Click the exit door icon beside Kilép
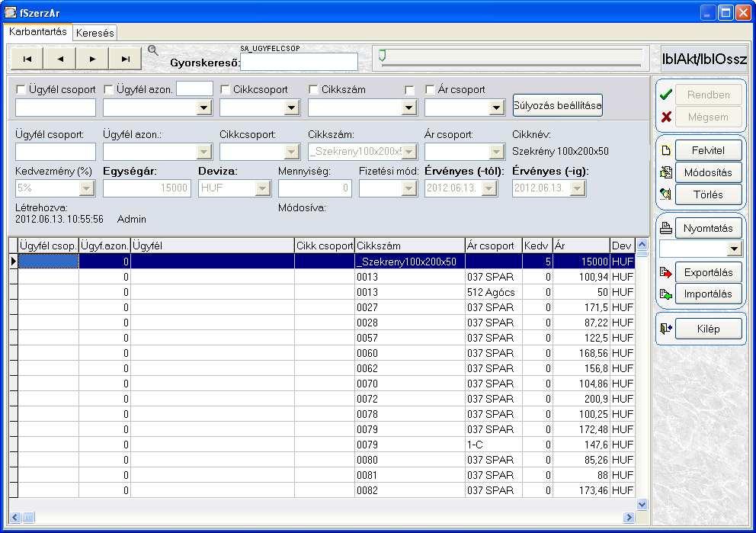The image size is (756, 533). [666, 329]
